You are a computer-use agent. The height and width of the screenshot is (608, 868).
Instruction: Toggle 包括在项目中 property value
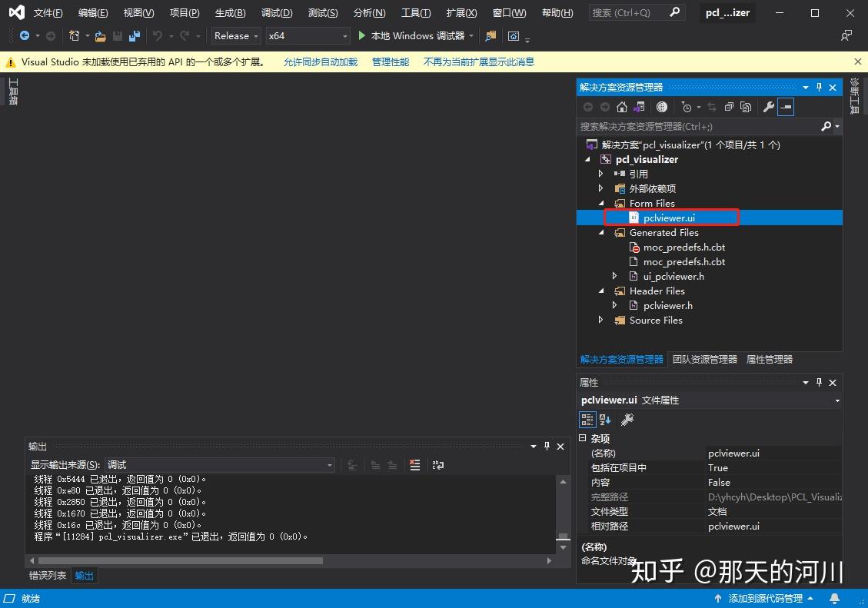coord(769,467)
